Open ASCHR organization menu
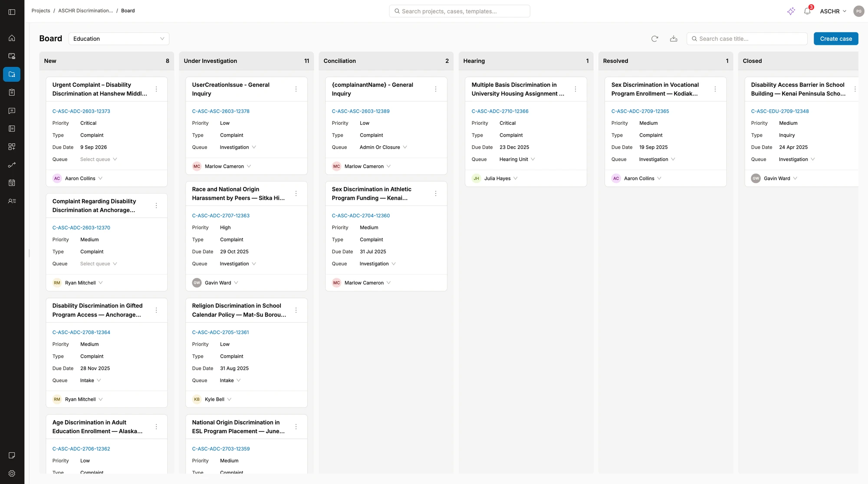 tap(833, 11)
